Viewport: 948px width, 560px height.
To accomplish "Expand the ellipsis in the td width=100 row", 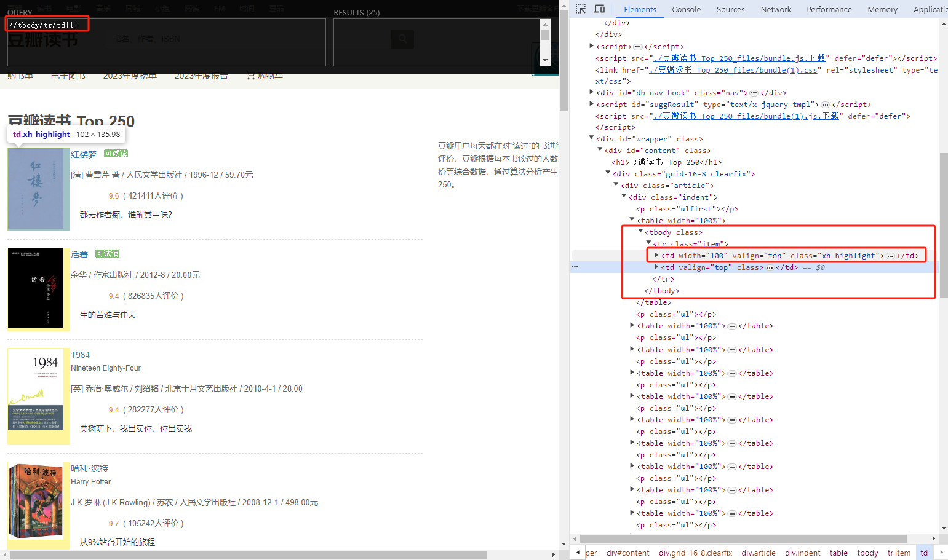I will (x=890, y=256).
